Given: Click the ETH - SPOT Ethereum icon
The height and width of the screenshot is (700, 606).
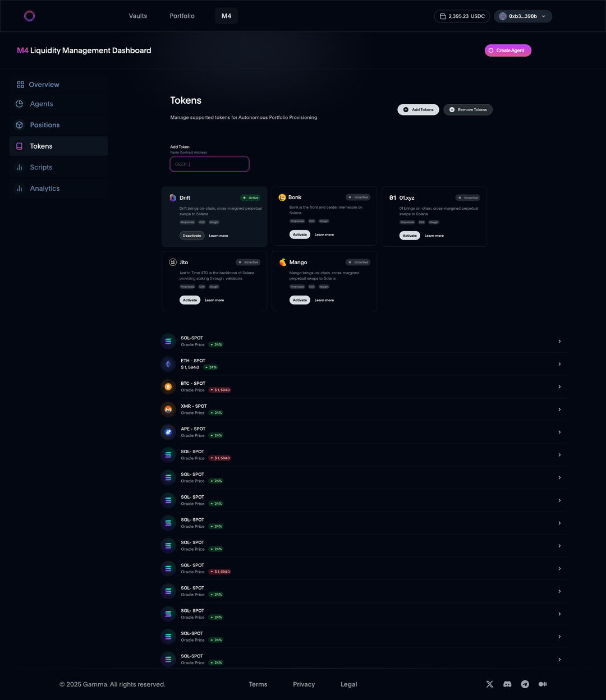Looking at the screenshot, I should [168, 364].
